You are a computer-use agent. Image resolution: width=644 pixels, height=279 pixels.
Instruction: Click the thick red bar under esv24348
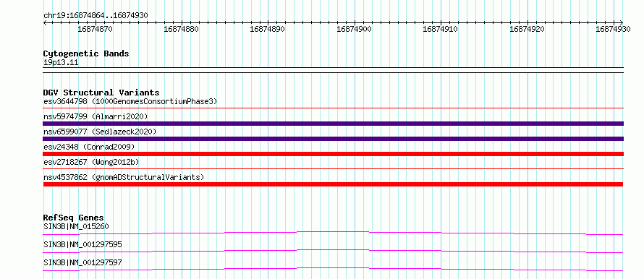333,154
